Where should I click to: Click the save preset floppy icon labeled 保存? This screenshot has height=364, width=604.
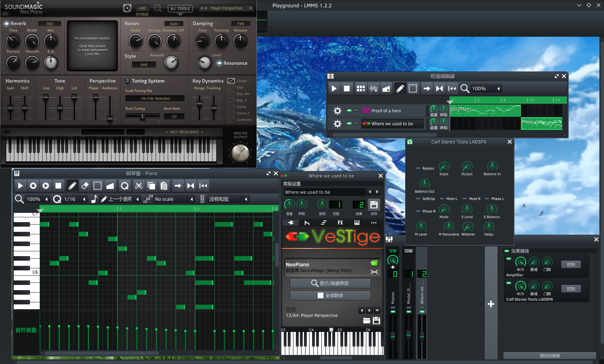coord(374,205)
